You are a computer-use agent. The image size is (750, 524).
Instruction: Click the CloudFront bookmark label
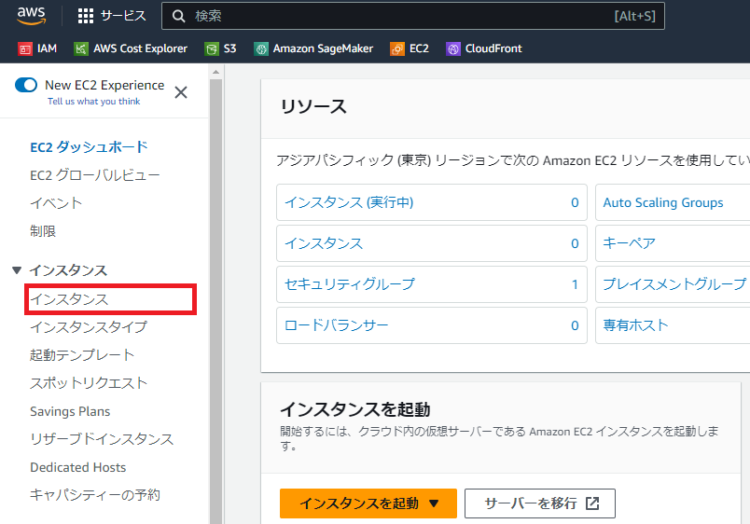coord(493,48)
